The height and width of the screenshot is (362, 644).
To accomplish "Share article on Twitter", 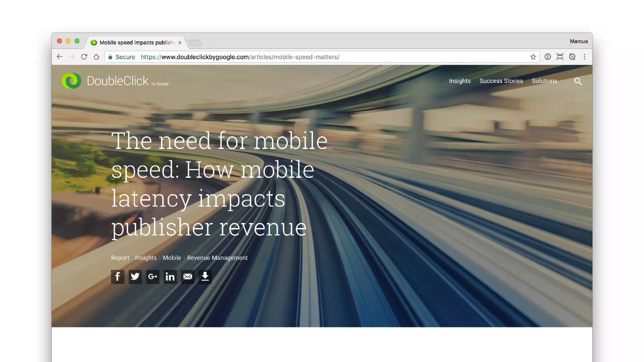I will [x=135, y=277].
